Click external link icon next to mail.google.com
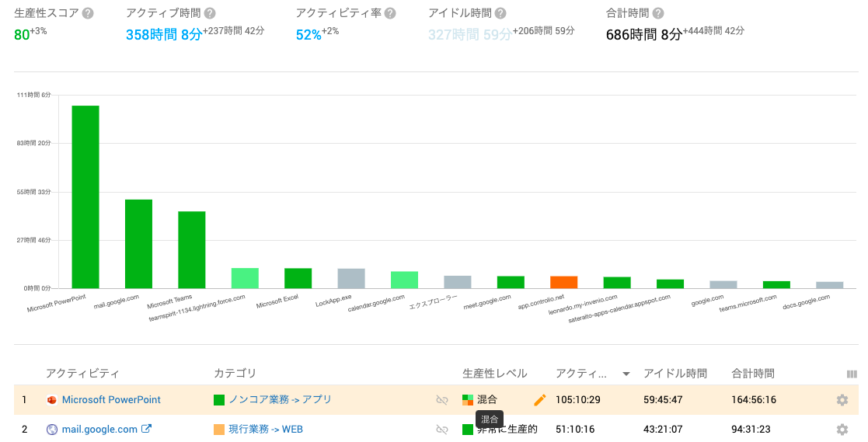Screen dimensions: 868x442 (146, 429)
